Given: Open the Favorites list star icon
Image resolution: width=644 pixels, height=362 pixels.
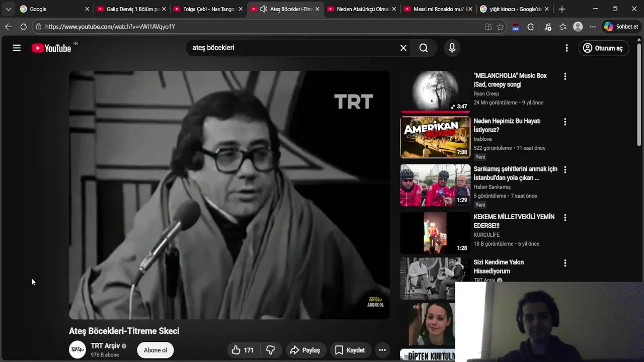Looking at the screenshot, I should click(x=563, y=27).
